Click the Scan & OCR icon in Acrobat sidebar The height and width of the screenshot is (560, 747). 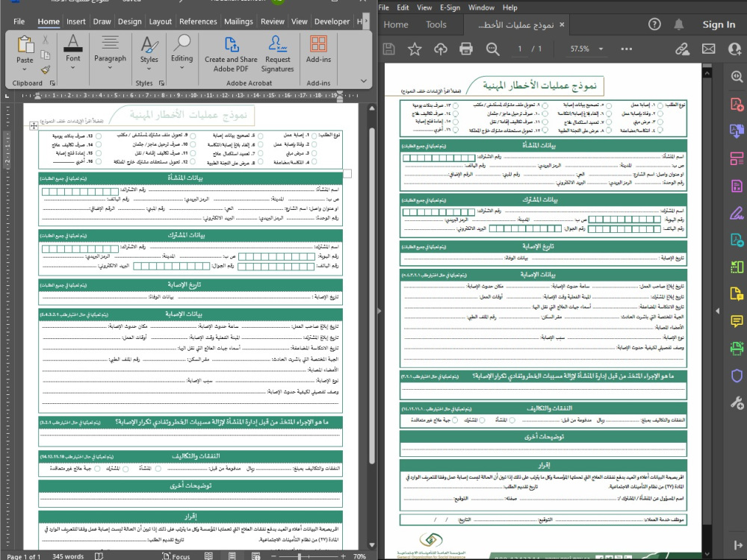[737, 349]
